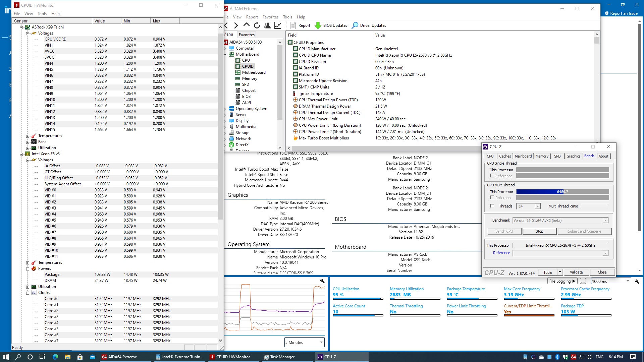Select Chipset in the AIDA64 tree
This screenshot has width=644, height=362.
pyautogui.click(x=249, y=90)
